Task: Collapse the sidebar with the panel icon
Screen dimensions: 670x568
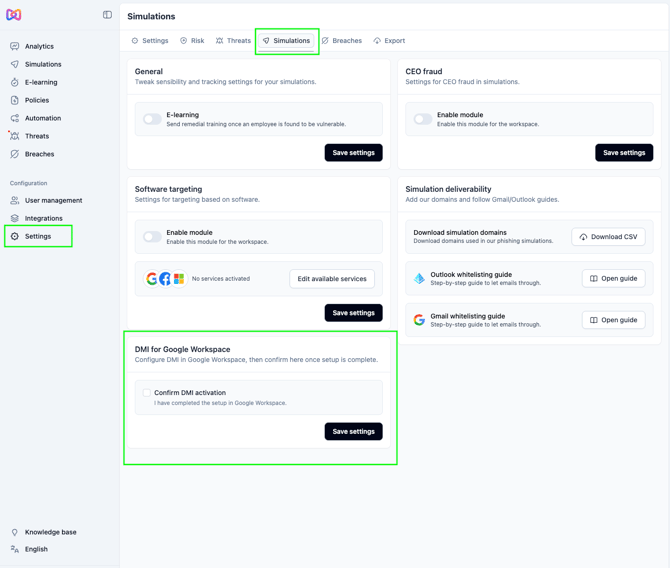Action: (107, 15)
